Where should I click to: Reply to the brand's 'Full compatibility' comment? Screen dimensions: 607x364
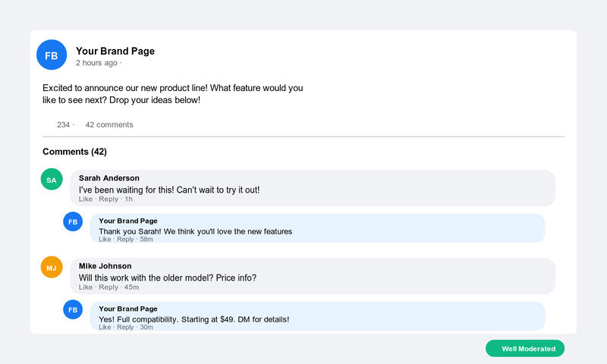[x=125, y=328]
